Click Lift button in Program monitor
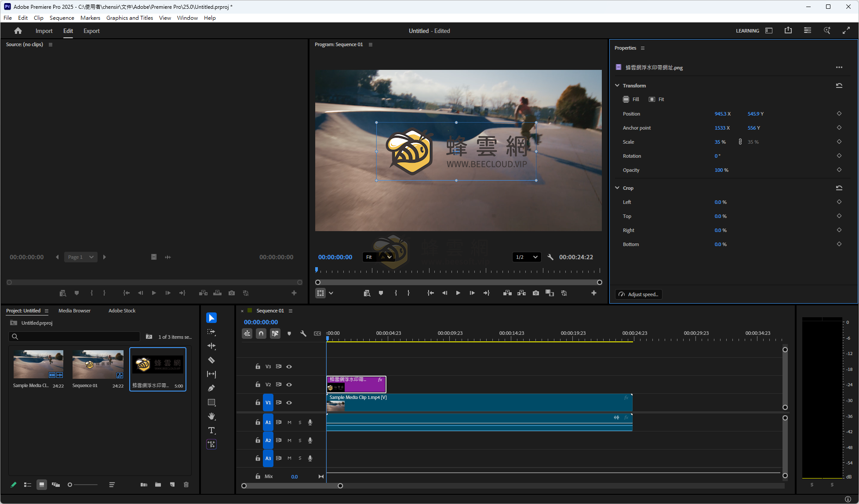Image resolution: width=859 pixels, height=504 pixels. 507,293
